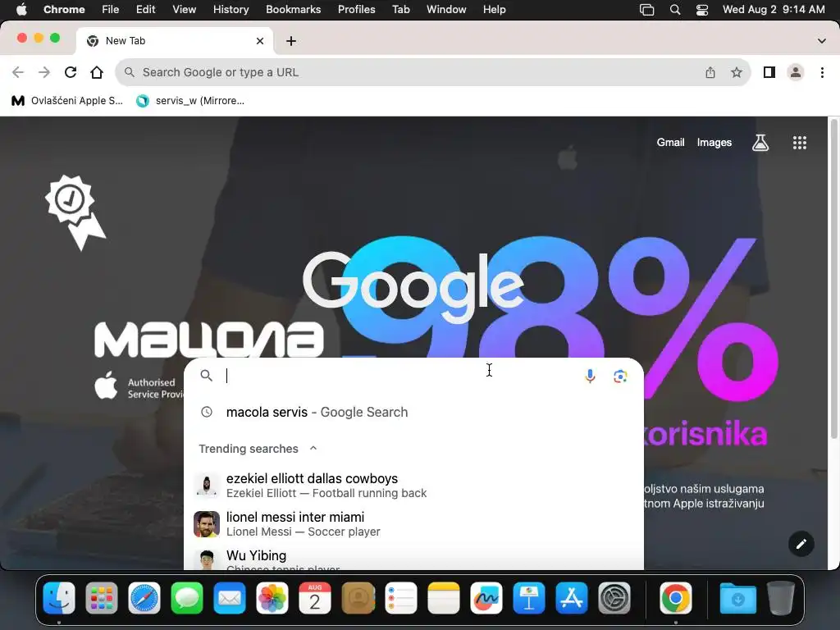
Task: Open the date and time Wed Aug 2
Action: pyautogui.click(x=773, y=10)
